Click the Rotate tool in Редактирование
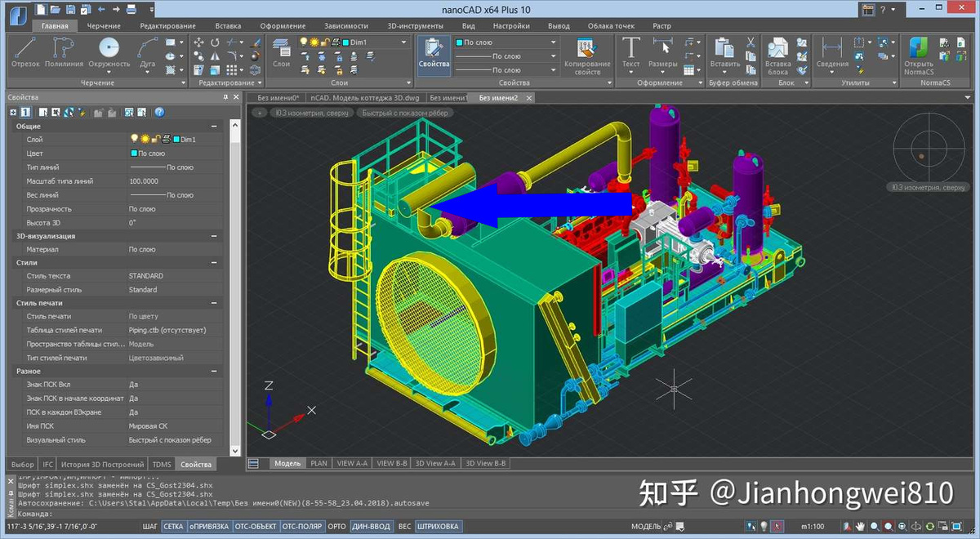980x539 pixels. pos(216,42)
